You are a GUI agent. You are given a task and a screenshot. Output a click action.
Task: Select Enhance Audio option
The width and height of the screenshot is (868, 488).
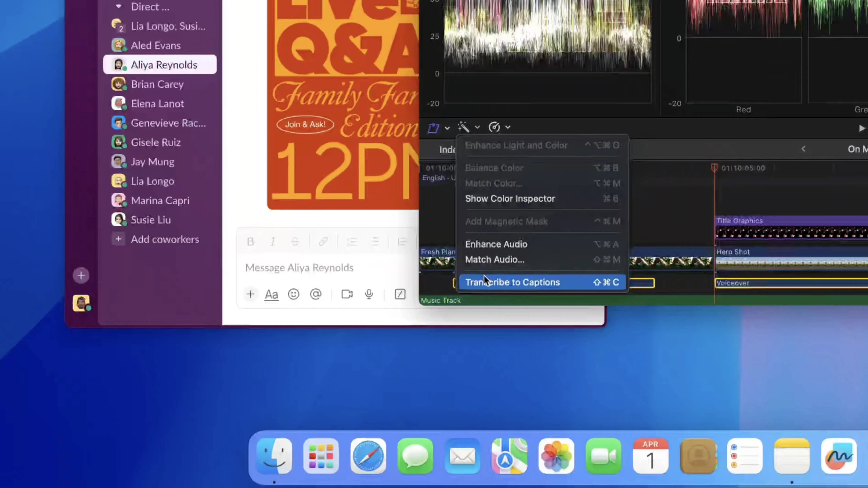tap(497, 244)
